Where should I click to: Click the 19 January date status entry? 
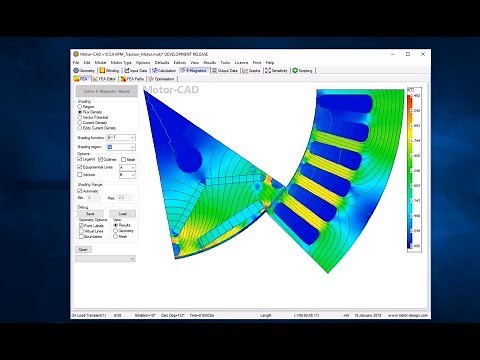(368, 315)
